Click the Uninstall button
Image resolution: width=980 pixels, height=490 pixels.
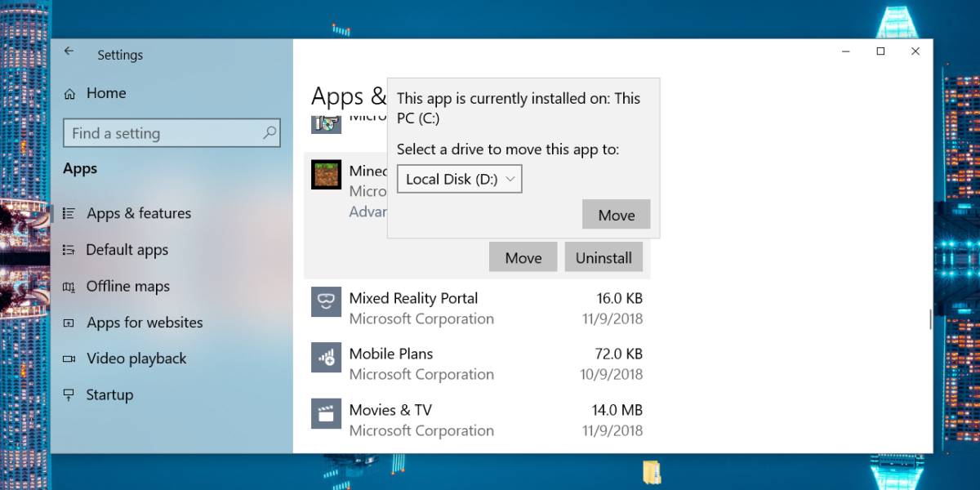tap(604, 257)
